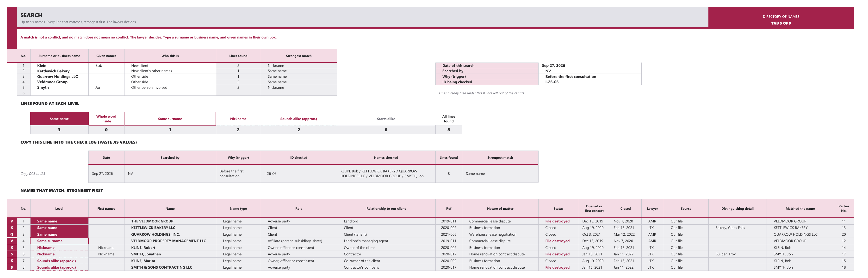Click QUARROW HOLDINGS, INC. in results
This screenshot has height=278, width=868.
point(170,234)
